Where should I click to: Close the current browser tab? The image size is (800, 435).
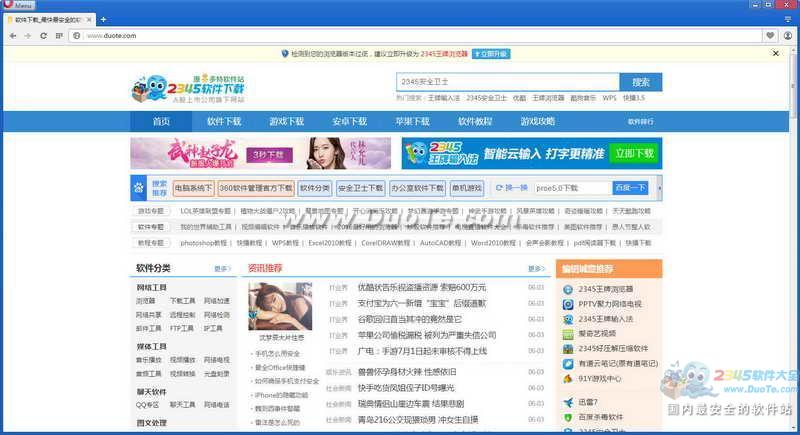(89, 19)
